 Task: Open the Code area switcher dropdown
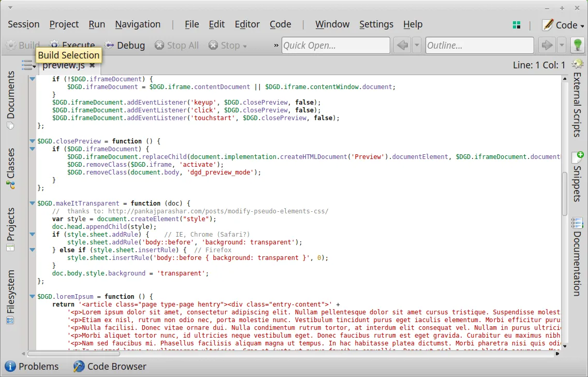click(x=563, y=25)
